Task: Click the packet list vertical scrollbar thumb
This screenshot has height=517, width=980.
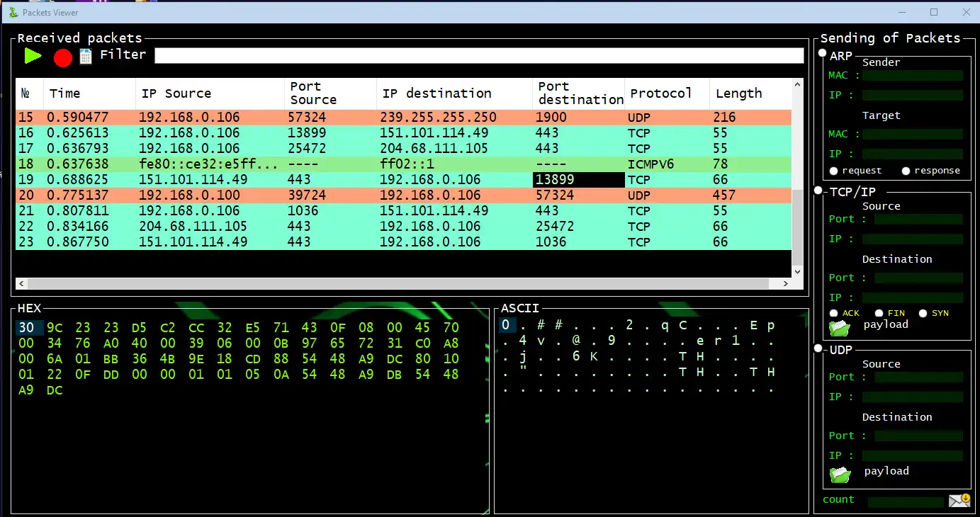Action: 797,229
